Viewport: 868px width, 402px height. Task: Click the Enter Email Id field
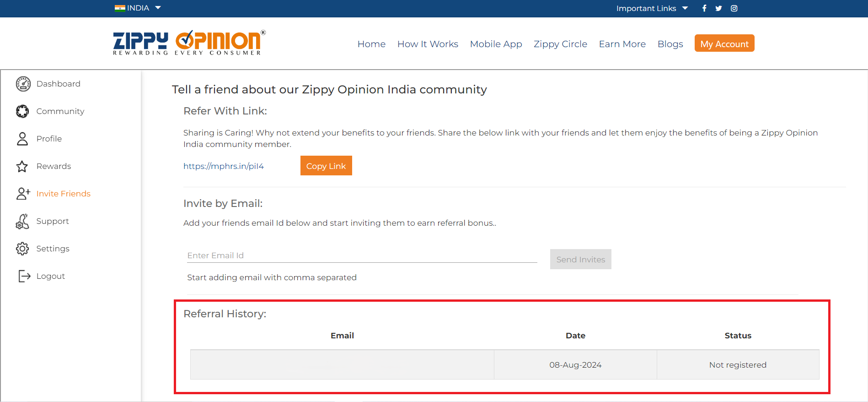(x=362, y=255)
